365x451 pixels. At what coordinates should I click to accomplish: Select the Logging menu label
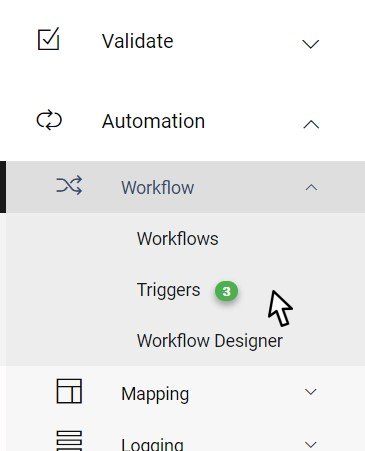pos(152,444)
